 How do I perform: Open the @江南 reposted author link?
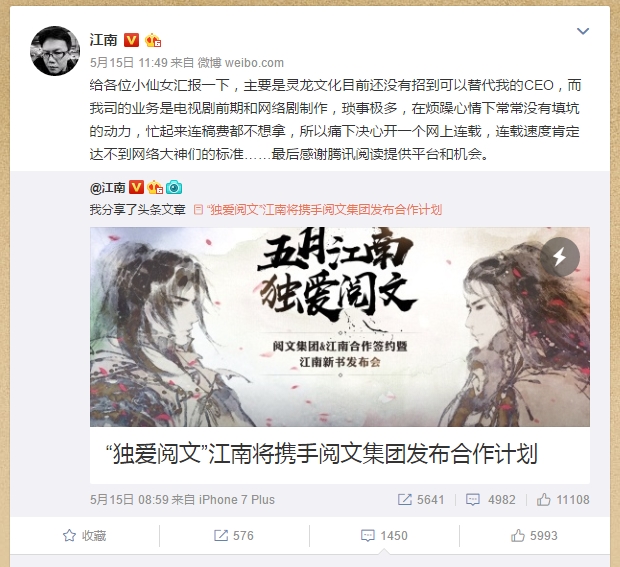108,187
